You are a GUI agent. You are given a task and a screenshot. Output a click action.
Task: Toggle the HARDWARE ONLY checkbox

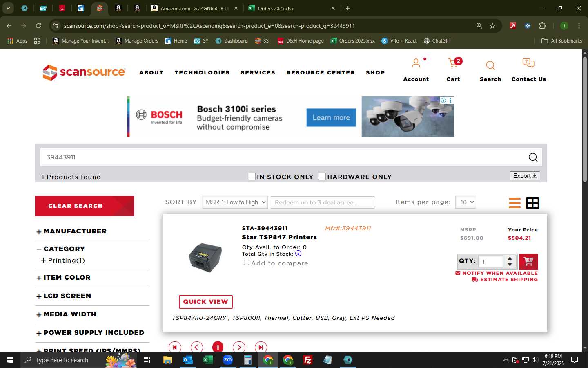(x=322, y=176)
